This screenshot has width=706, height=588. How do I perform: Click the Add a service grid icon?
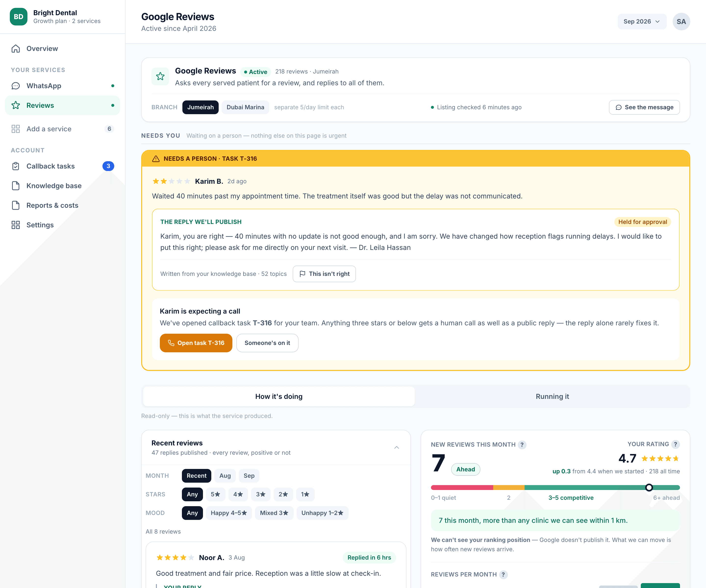click(x=16, y=129)
